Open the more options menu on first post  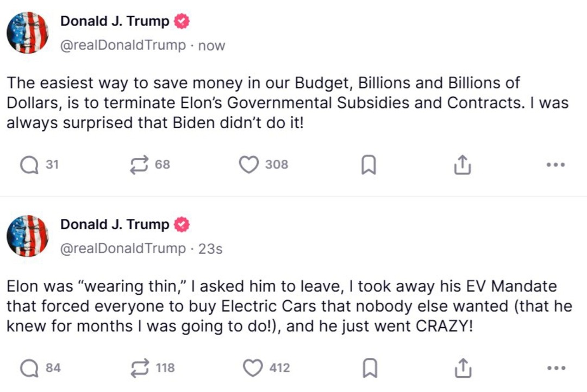point(555,164)
